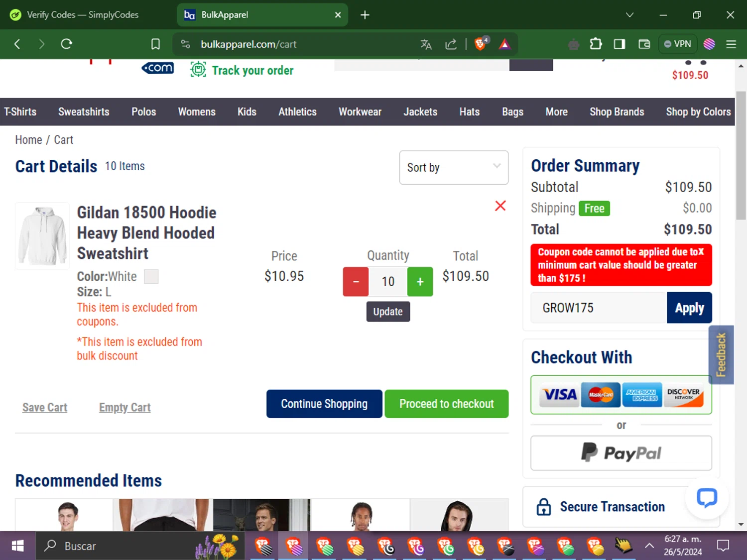Open the striped profile avatar icon
The image size is (747, 560).
click(x=709, y=44)
